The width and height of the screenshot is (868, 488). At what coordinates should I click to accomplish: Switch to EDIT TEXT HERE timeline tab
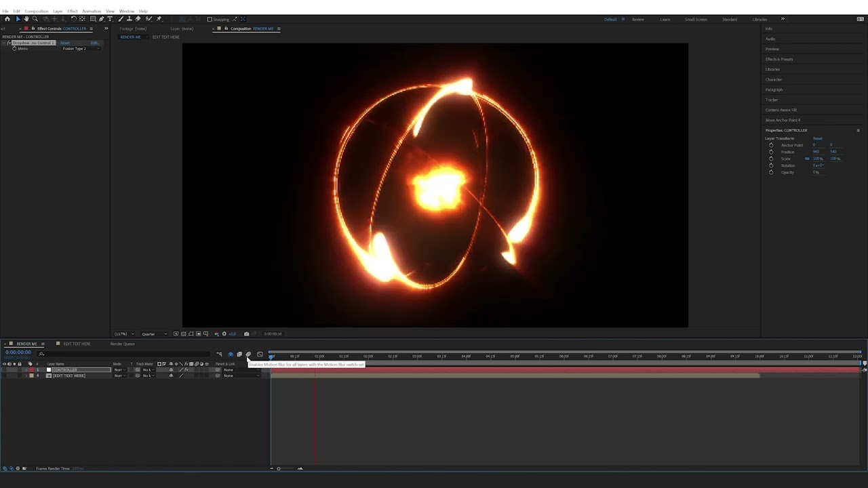pyautogui.click(x=77, y=344)
